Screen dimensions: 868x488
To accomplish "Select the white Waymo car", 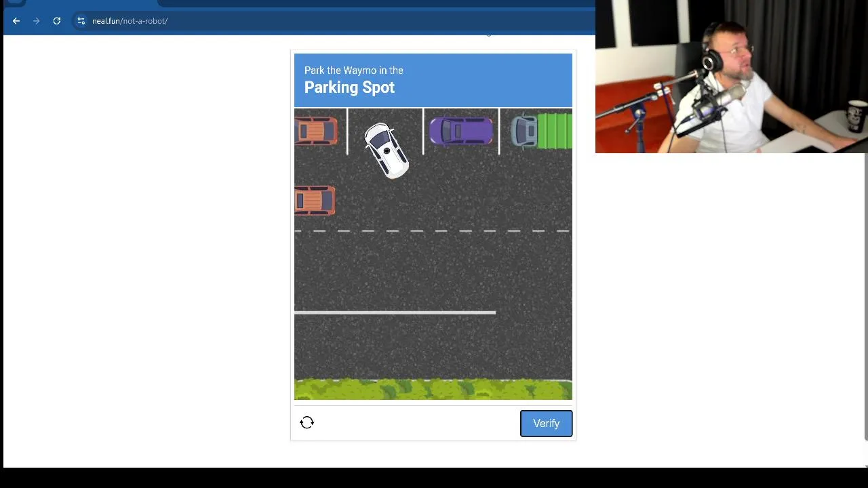I will (x=387, y=150).
